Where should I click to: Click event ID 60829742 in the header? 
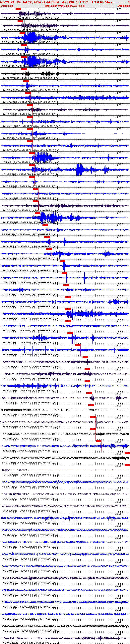(x=7, y=2)
